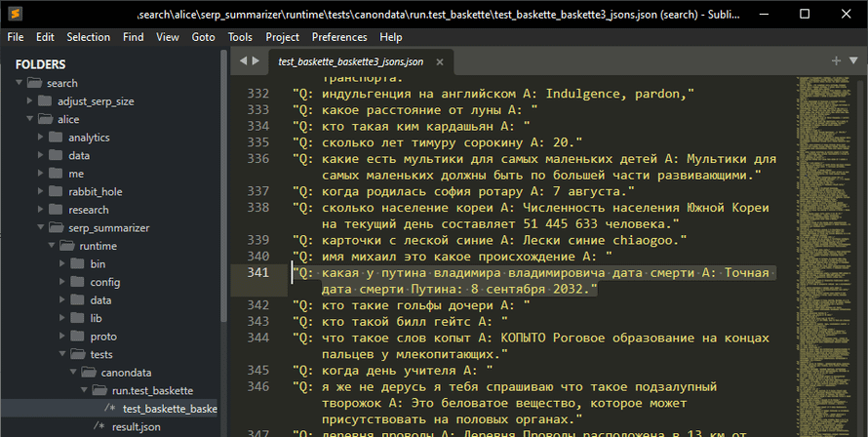The image size is (868, 437).
Task: Collapse the search folder
Action: 20,83
